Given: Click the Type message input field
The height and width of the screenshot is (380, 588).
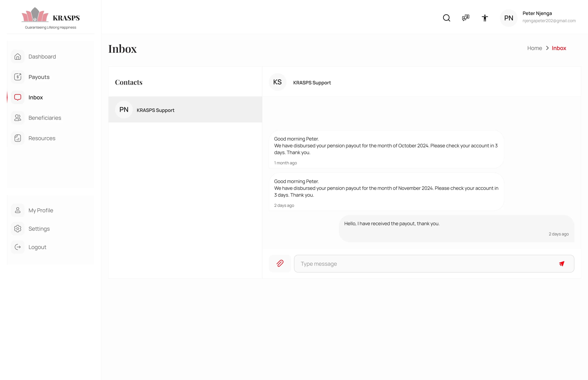Looking at the screenshot, I should tap(419, 263).
